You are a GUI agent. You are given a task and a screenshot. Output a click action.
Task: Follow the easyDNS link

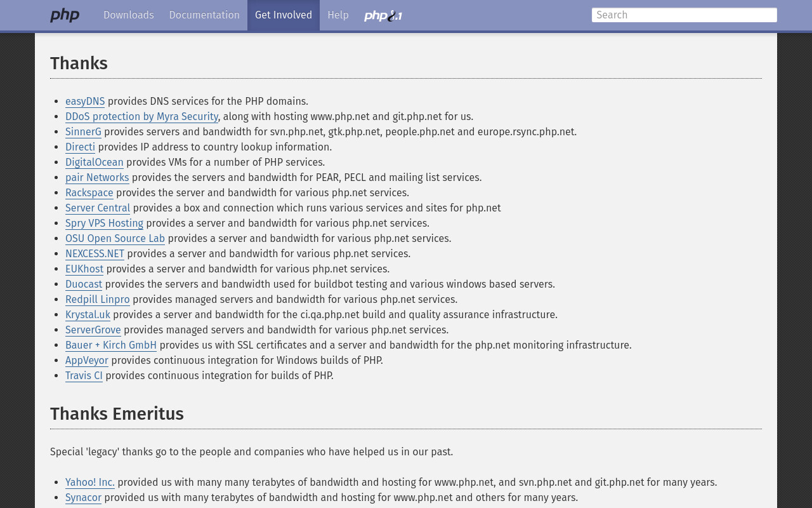click(x=85, y=102)
